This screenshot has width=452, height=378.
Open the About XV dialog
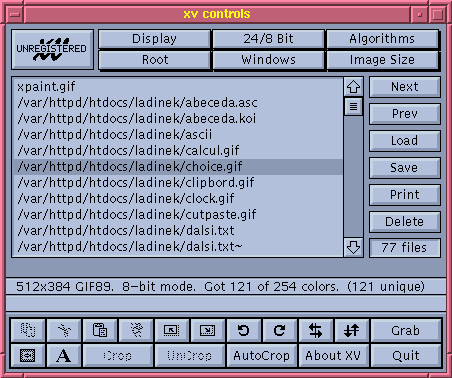[334, 355]
